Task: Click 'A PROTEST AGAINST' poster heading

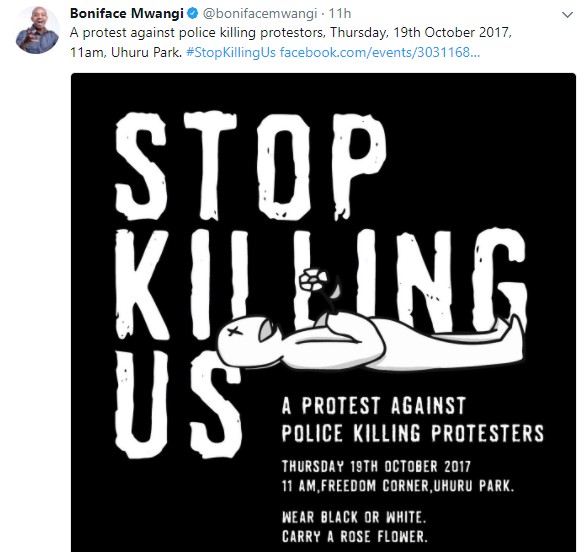Action: click(x=374, y=406)
